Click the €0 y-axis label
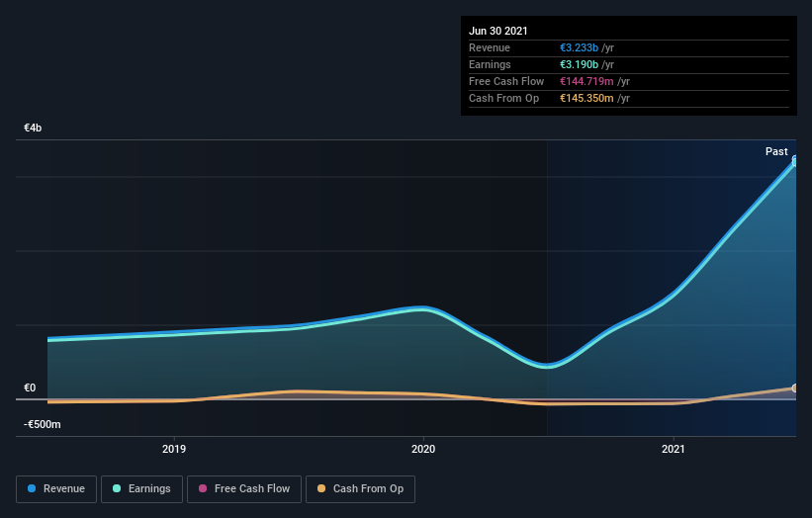Viewport: 812px width, 518px height. point(30,388)
